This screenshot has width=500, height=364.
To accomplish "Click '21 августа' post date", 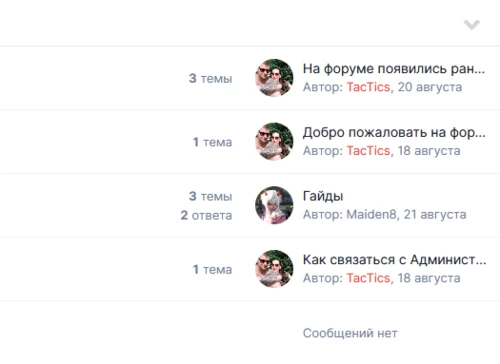I will pos(435,214).
